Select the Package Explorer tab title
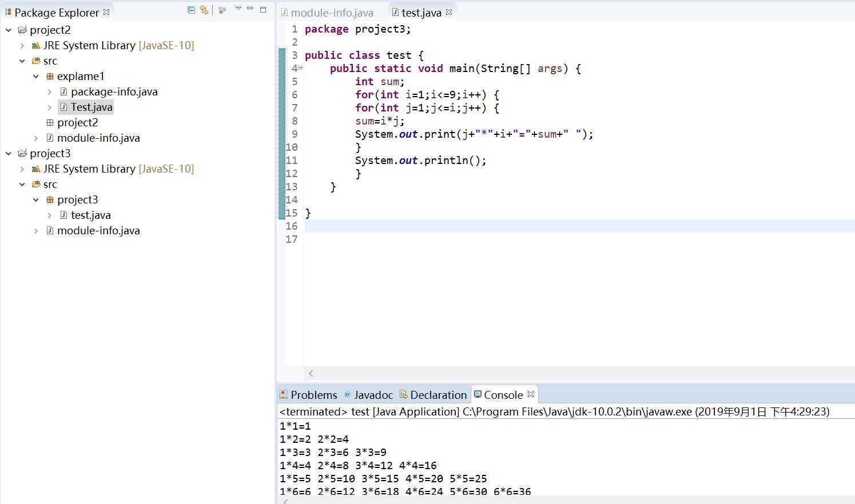This screenshot has height=504, width=855. click(x=57, y=13)
